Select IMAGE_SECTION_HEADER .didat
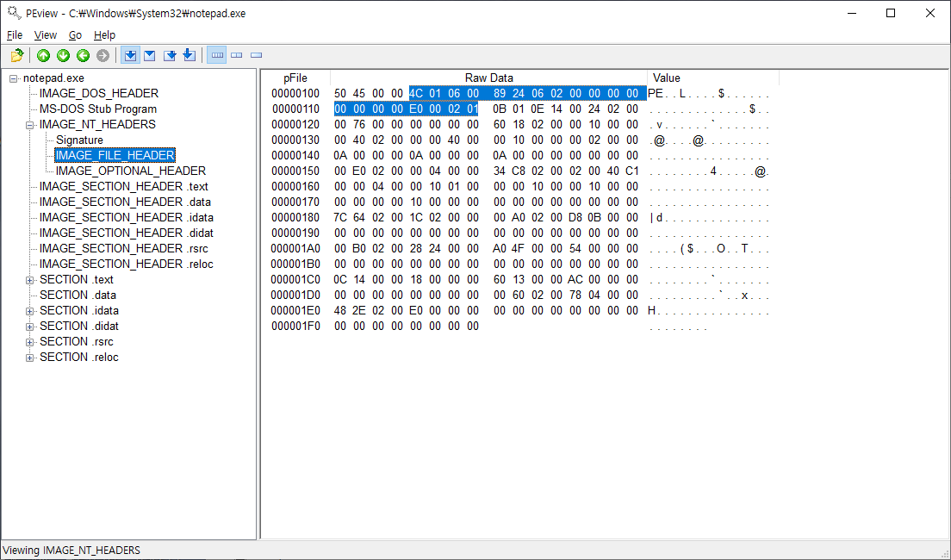 pos(126,233)
